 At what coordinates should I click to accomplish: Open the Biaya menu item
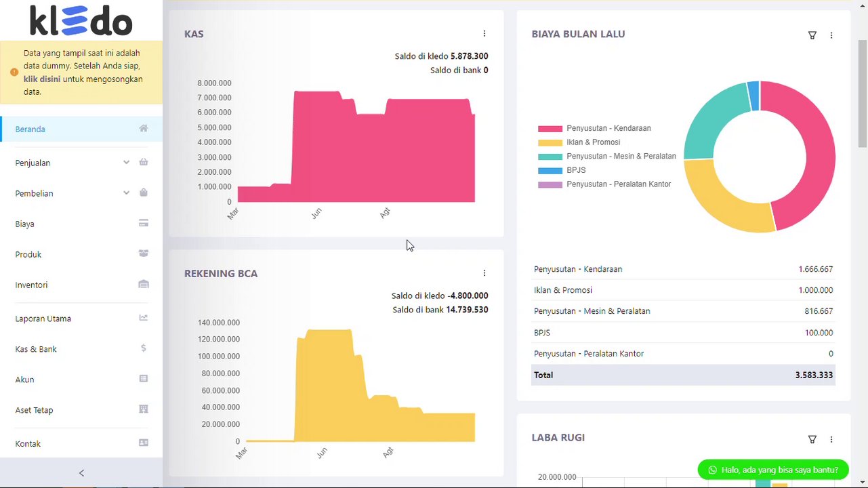(25, 224)
